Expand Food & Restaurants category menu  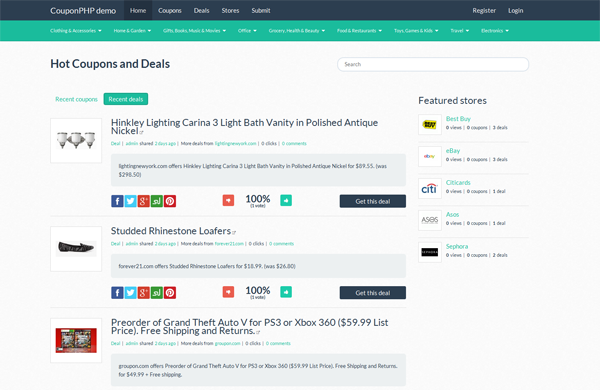[359, 31]
